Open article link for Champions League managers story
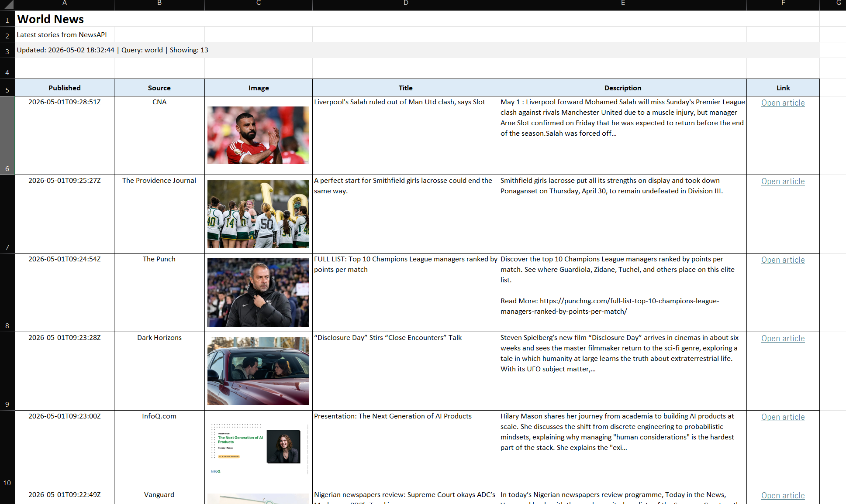Image resolution: width=846 pixels, height=504 pixels. point(783,260)
